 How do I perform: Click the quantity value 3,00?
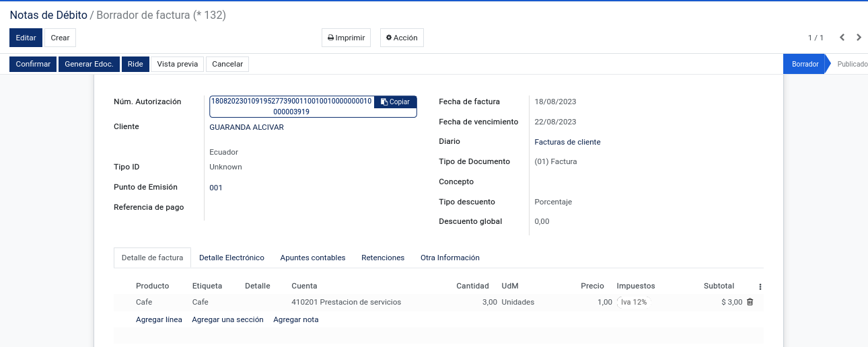coord(490,302)
